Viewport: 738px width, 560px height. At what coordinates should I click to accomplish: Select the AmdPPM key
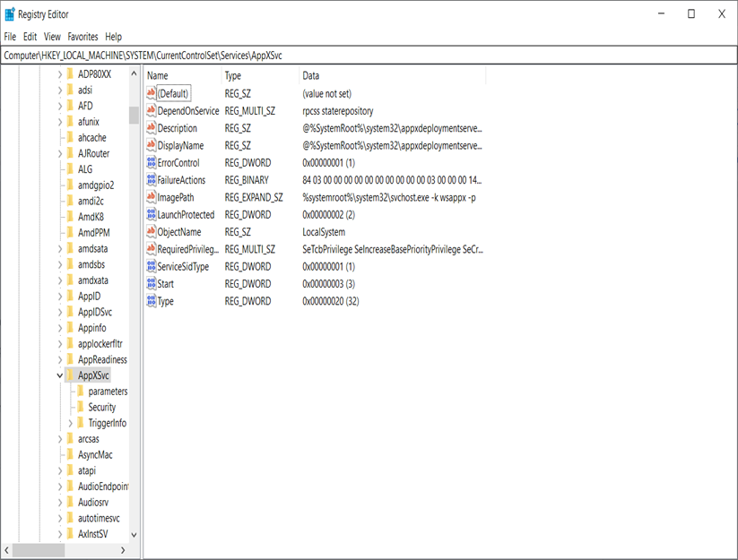[x=93, y=232]
